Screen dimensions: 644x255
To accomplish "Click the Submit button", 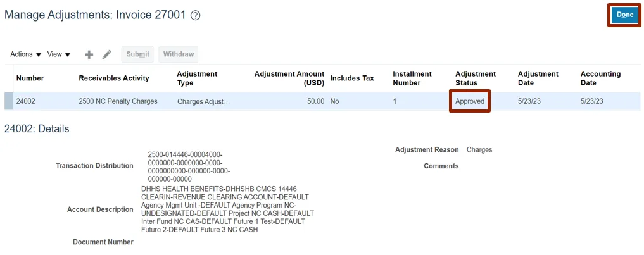I will pyautogui.click(x=137, y=54).
